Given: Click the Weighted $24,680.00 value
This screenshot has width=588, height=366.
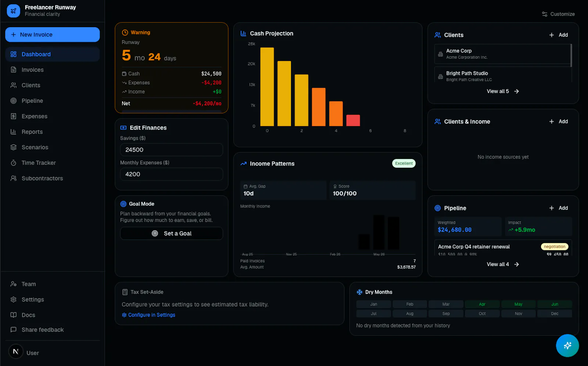Looking at the screenshot, I should (x=455, y=230).
